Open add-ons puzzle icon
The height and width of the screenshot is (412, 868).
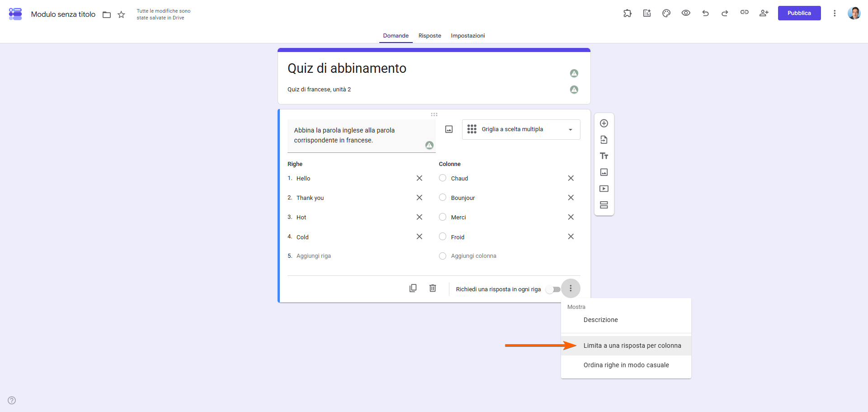pos(627,13)
